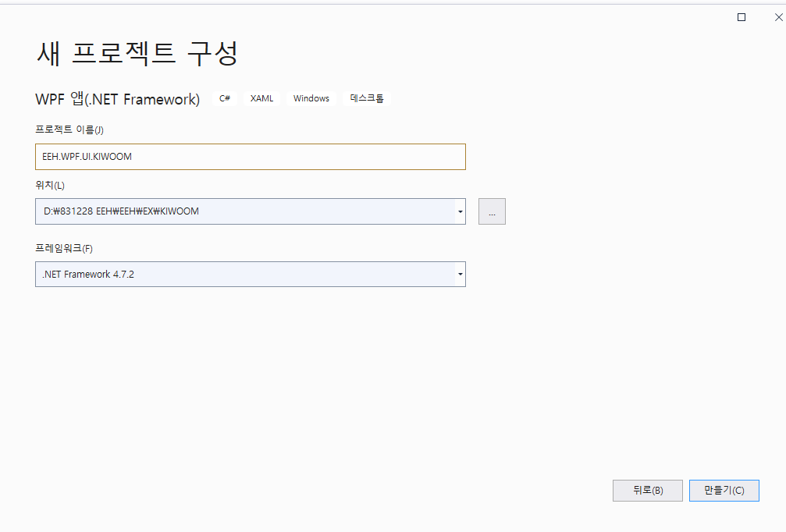Click the 뒤로(B) back button
This screenshot has height=532, width=786.
[648, 491]
